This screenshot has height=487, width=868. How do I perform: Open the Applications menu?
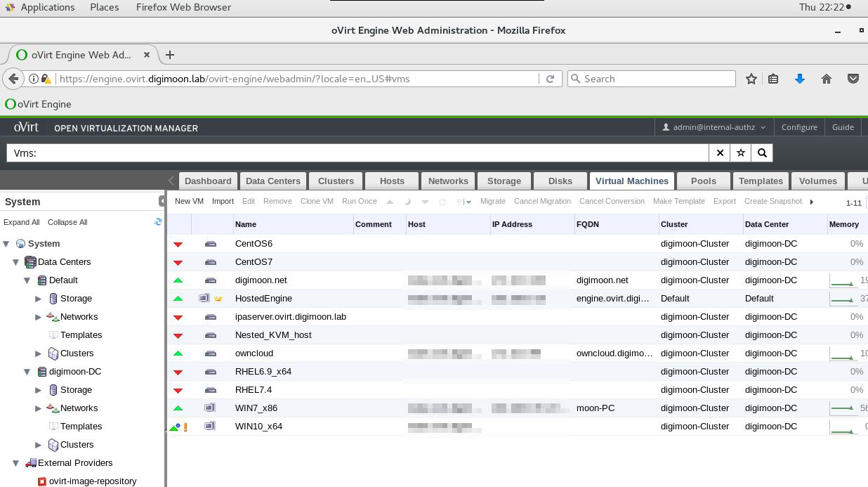pyautogui.click(x=47, y=7)
